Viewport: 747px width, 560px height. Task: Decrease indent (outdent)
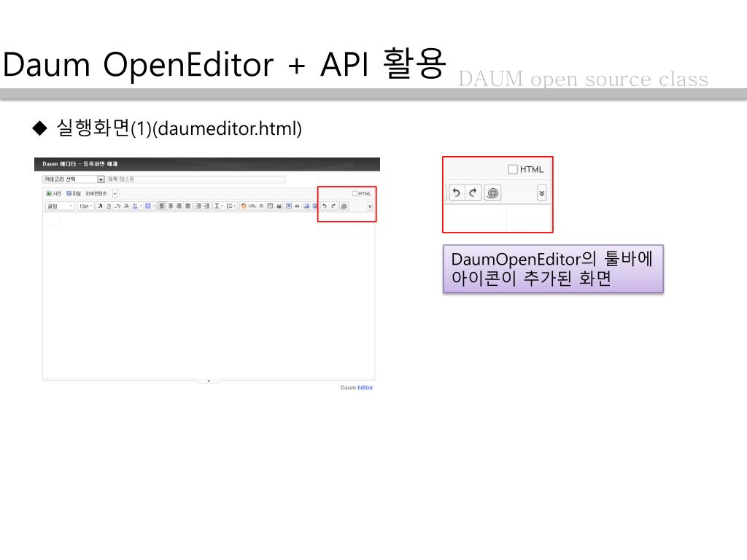pyautogui.click(x=206, y=206)
